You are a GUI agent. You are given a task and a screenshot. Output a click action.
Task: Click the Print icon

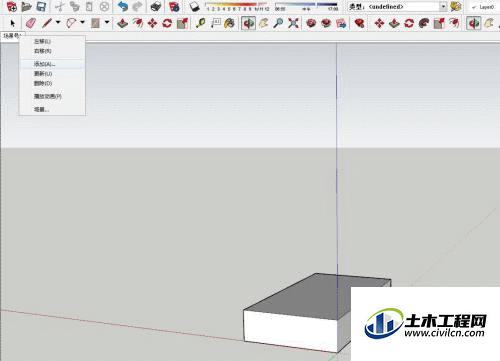point(156,6)
